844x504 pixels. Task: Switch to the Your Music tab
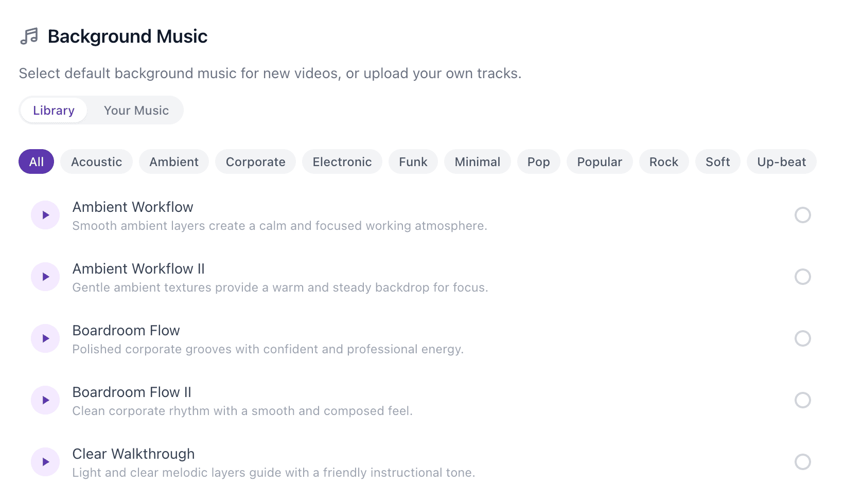[136, 110]
